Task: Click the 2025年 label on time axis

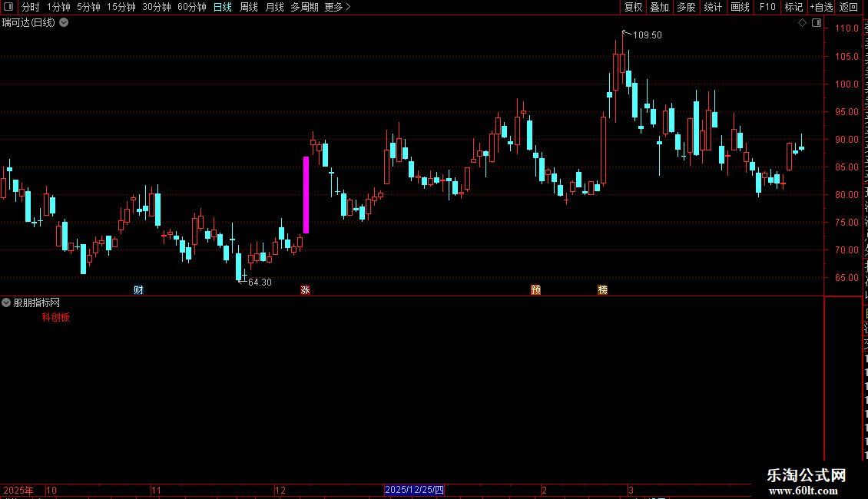Action: 18,490
